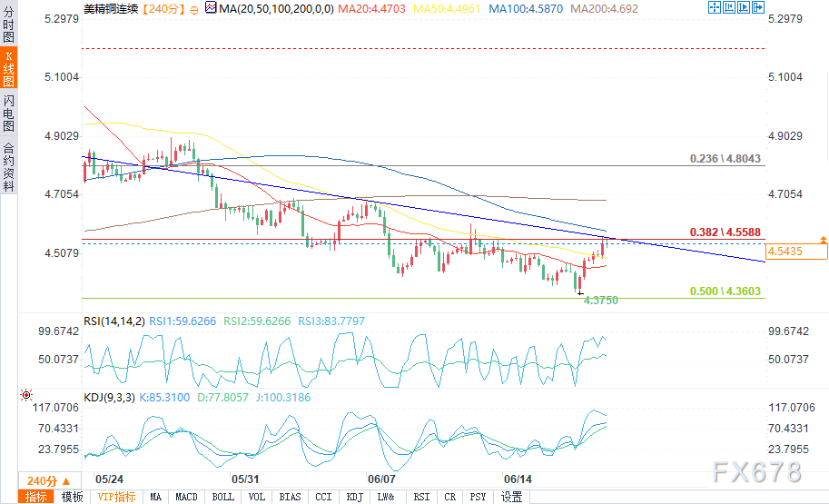Click the MA indicator chart icon

point(211,7)
